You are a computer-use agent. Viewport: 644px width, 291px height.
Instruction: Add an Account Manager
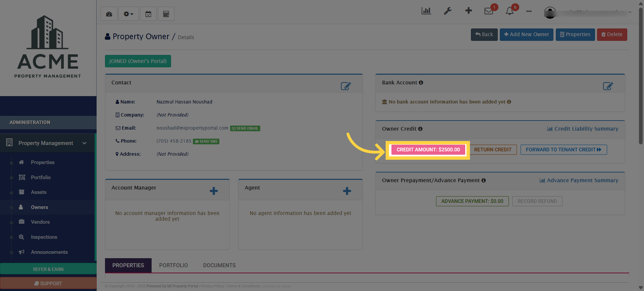tap(214, 191)
